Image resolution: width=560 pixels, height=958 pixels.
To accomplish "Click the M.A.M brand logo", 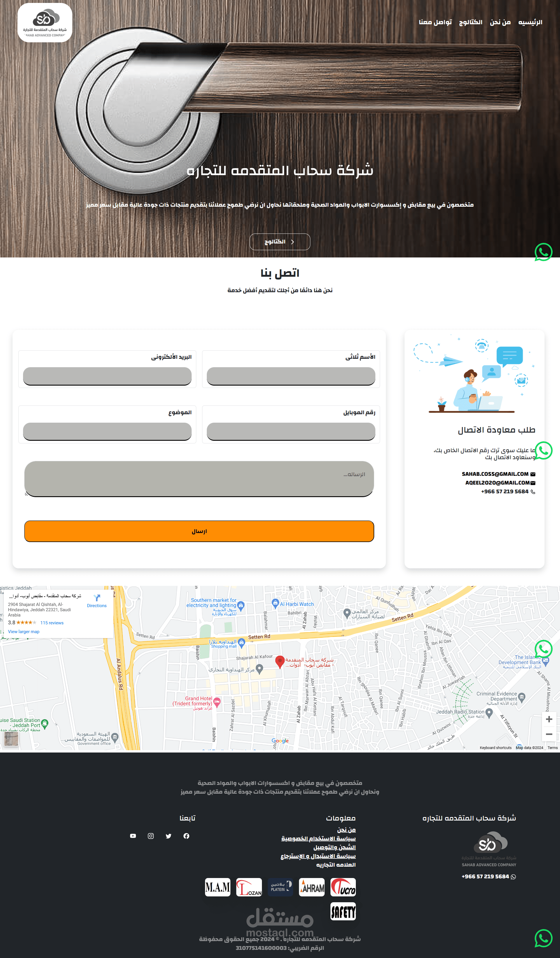I will click(x=218, y=887).
